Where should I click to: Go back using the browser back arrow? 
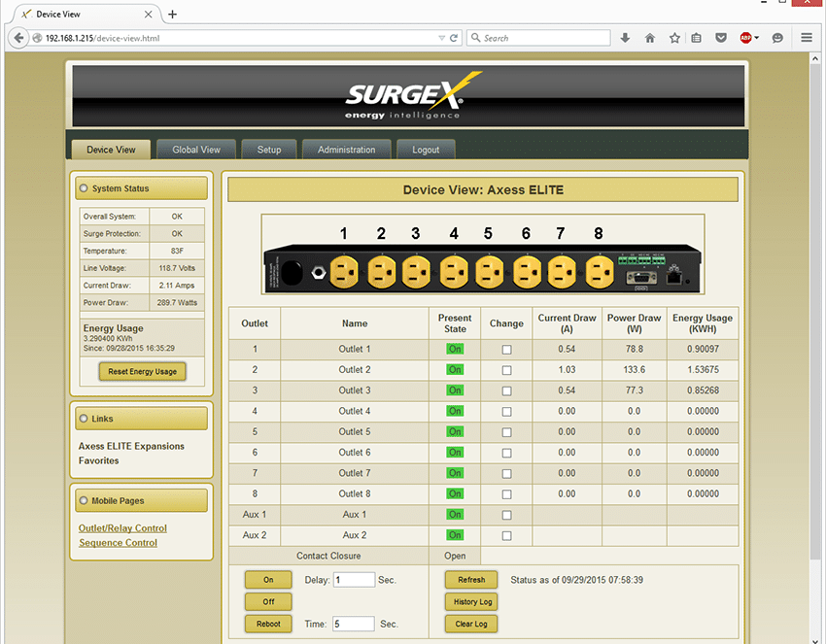tap(18, 38)
